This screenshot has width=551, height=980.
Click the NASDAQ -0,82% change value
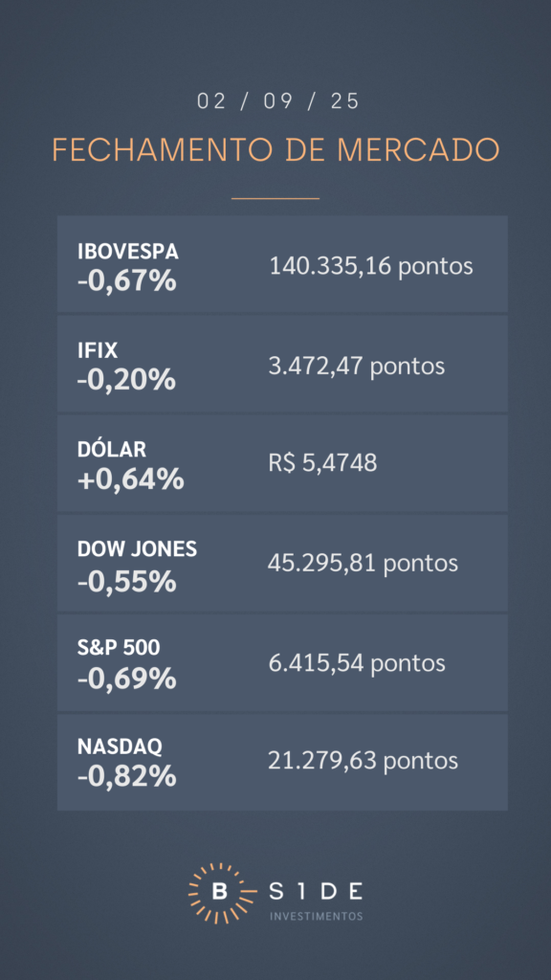127,777
